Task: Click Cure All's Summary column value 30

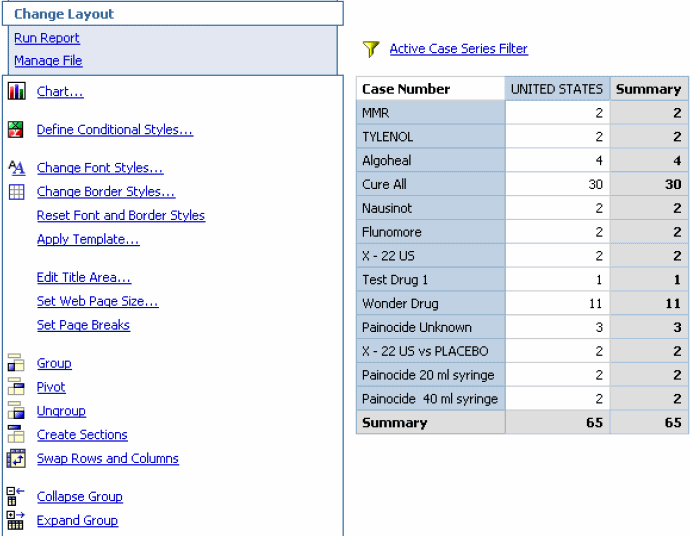Action: coord(649,184)
